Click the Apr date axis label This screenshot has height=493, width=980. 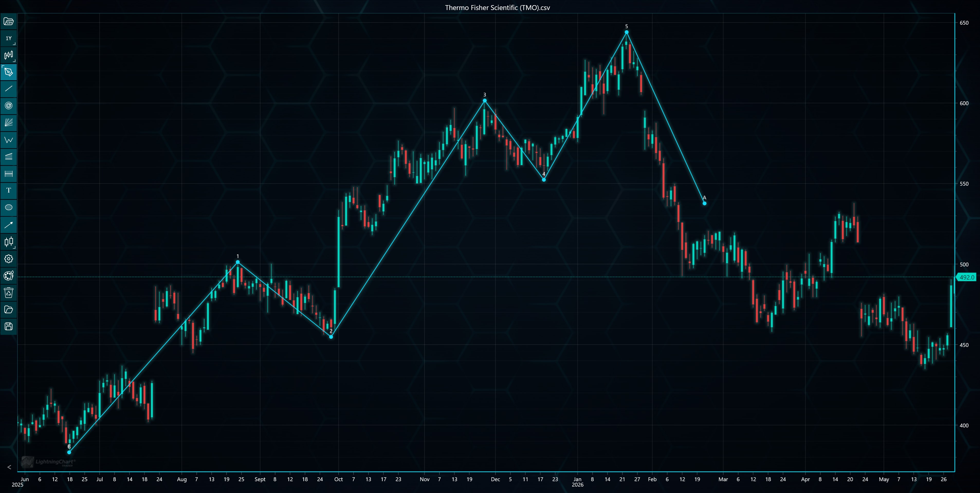pos(805,479)
